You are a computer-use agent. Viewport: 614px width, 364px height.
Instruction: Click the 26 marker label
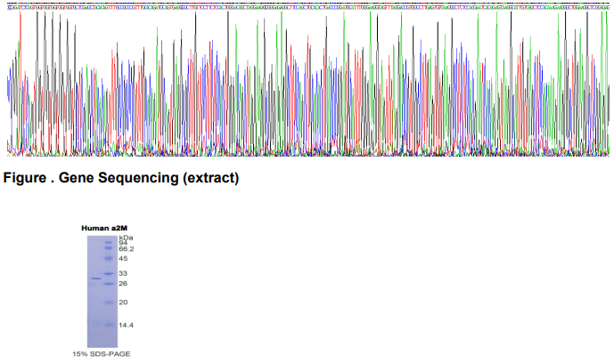tap(124, 284)
